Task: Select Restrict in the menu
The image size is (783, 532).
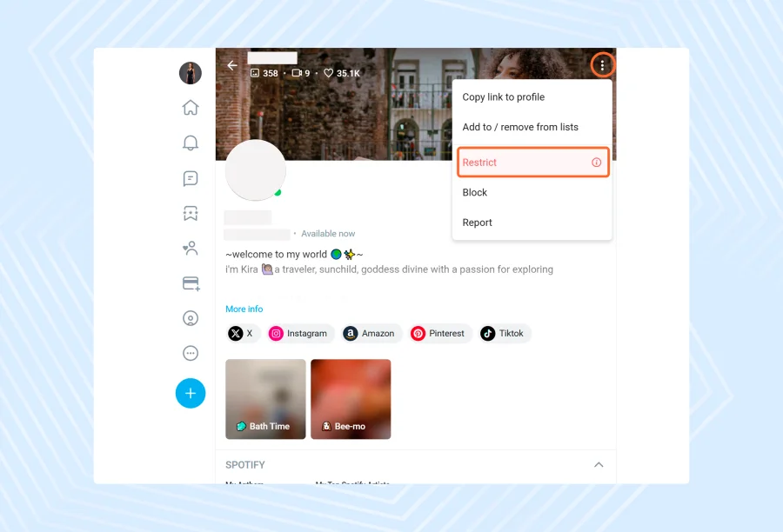Action: coord(532,163)
